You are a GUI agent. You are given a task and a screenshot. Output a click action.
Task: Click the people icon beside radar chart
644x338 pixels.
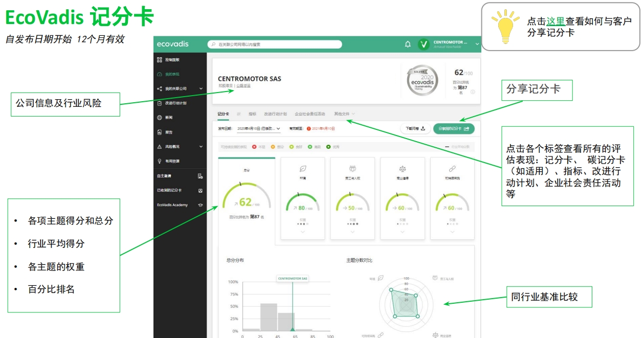435,278
